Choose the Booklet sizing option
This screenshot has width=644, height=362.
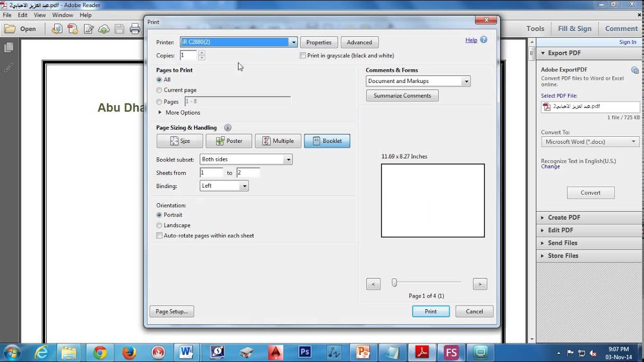[327, 141]
